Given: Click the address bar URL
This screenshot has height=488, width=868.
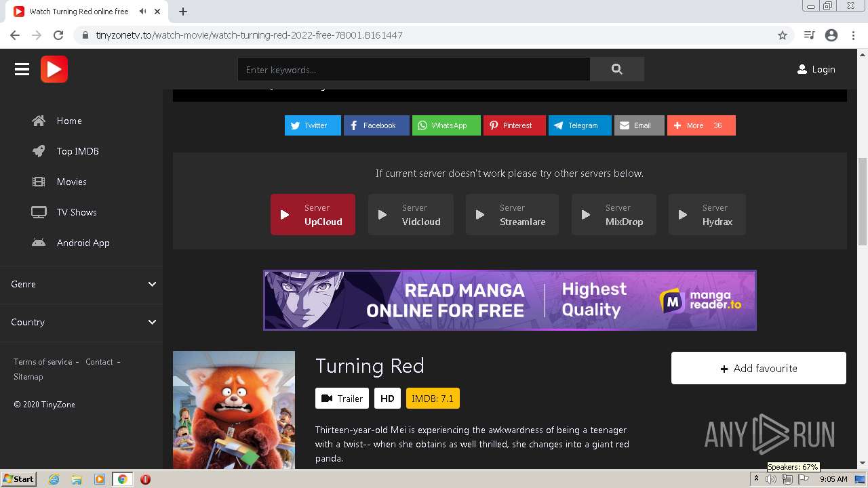Looking at the screenshot, I should point(249,35).
